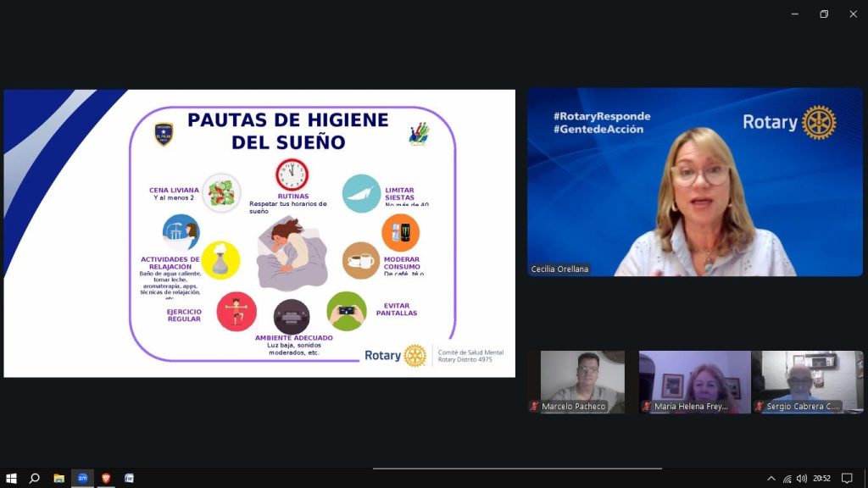Image resolution: width=868 pixels, height=488 pixels.
Task: Open the volume control in system tray
Action: point(802,479)
